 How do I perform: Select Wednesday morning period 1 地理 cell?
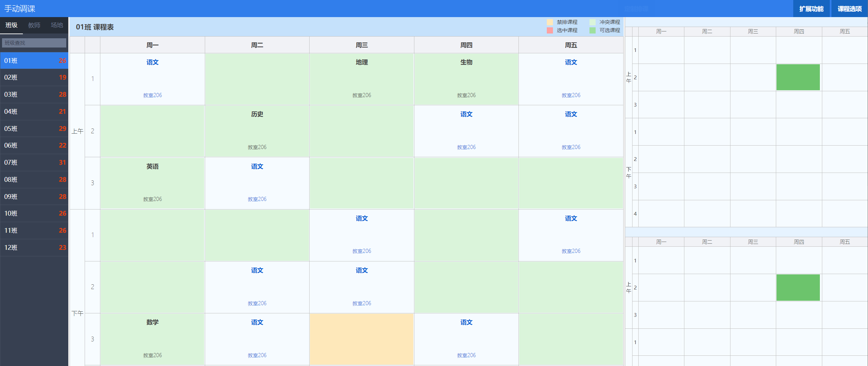[x=361, y=79]
